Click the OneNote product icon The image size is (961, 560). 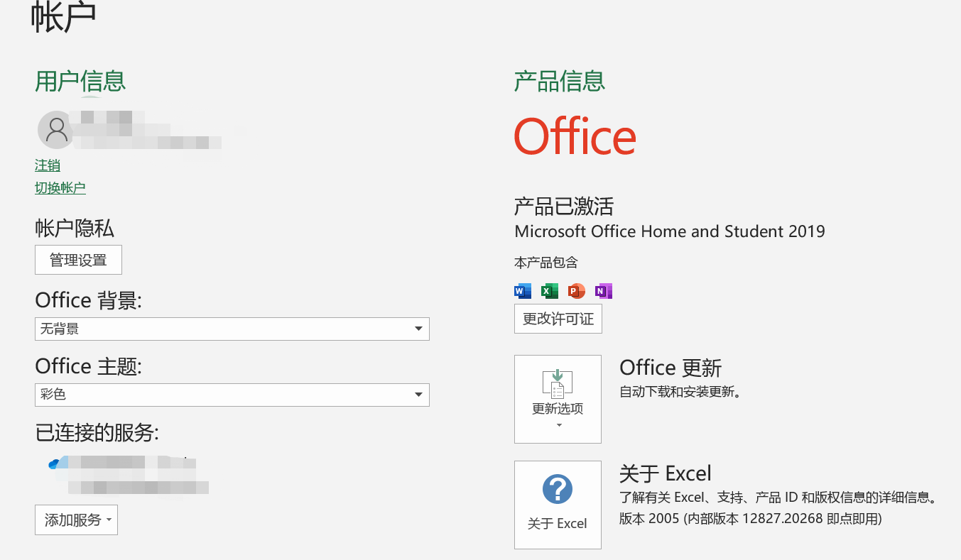click(604, 291)
